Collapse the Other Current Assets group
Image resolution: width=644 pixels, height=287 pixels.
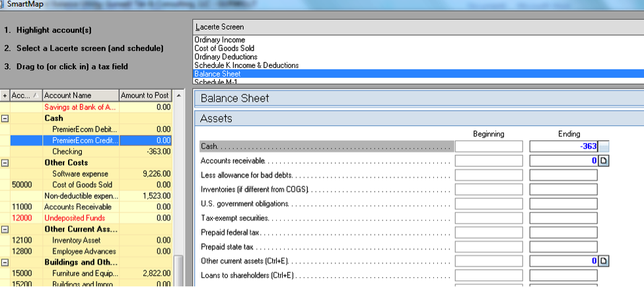tap(5, 229)
